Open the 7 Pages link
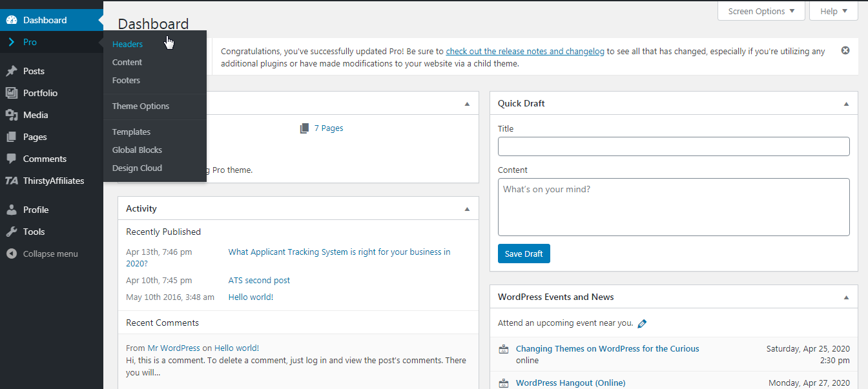 click(328, 128)
